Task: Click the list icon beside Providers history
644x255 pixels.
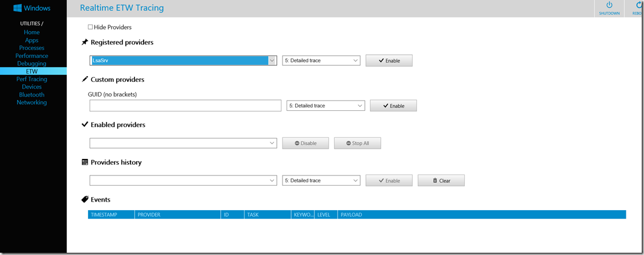Action: click(85, 162)
